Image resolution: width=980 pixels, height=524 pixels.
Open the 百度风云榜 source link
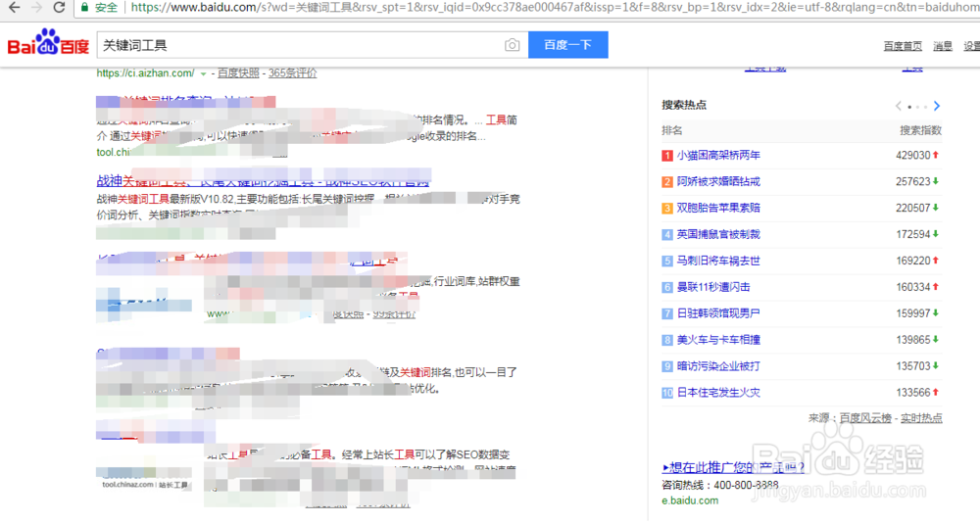tap(865, 418)
